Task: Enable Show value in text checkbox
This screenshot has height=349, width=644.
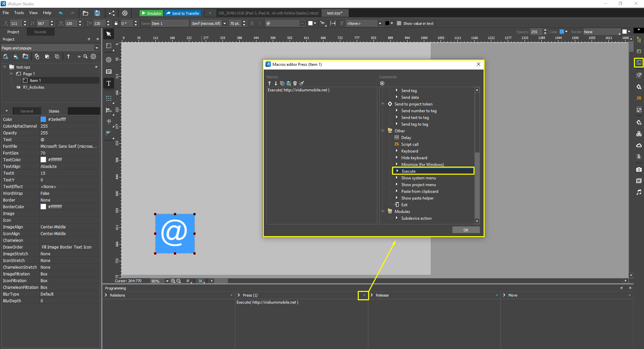Action: click(399, 24)
